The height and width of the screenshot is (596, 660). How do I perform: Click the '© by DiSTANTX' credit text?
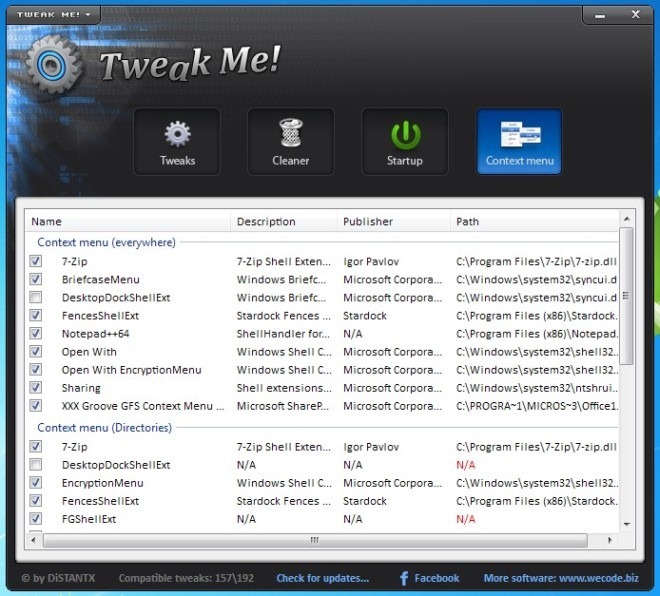58,578
